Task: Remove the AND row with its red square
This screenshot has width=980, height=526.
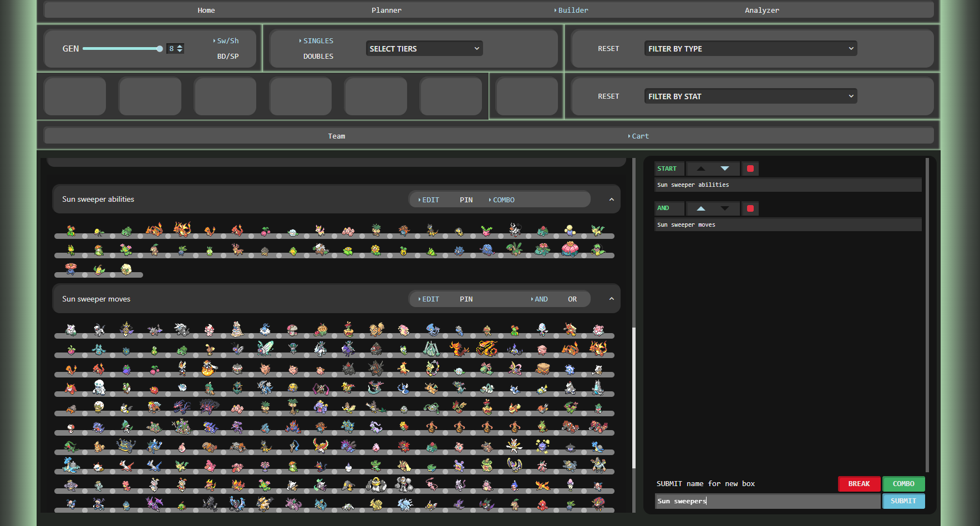Action: point(750,208)
